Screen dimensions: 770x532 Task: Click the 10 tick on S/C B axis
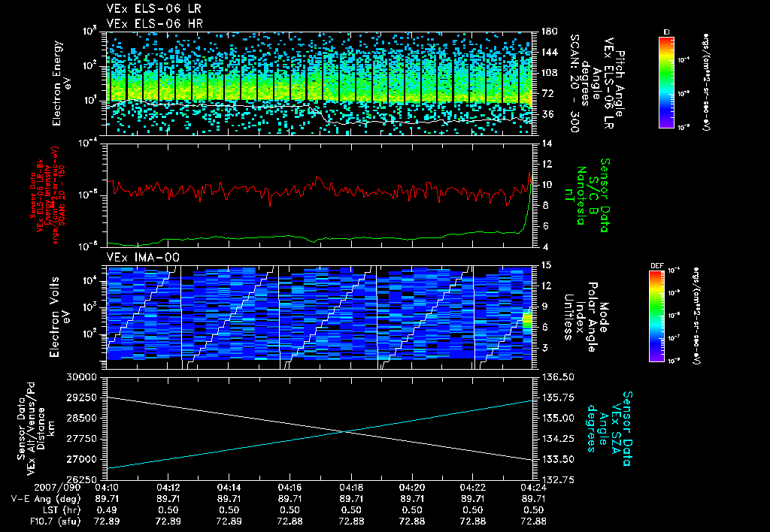pos(546,185)
